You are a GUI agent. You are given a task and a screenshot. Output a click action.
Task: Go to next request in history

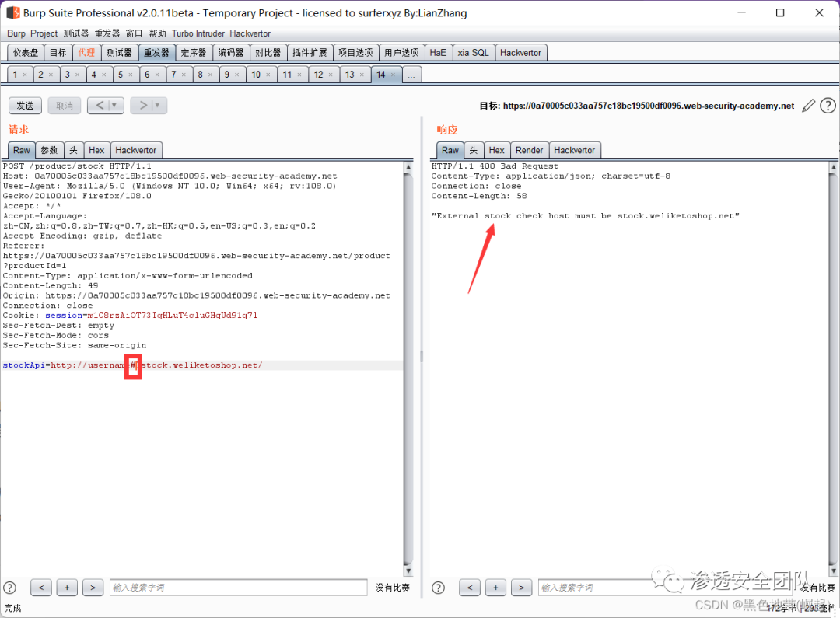pos(142,106)
